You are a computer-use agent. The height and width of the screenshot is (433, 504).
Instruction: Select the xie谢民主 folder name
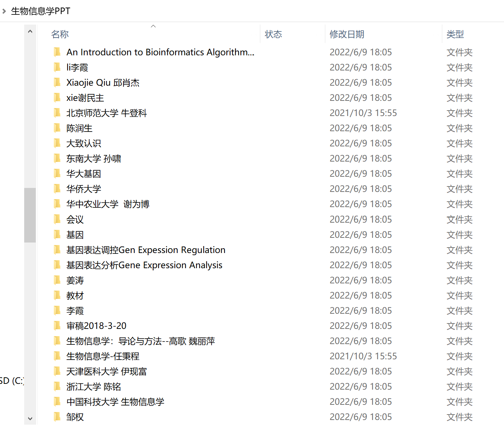tap(85, 98)
